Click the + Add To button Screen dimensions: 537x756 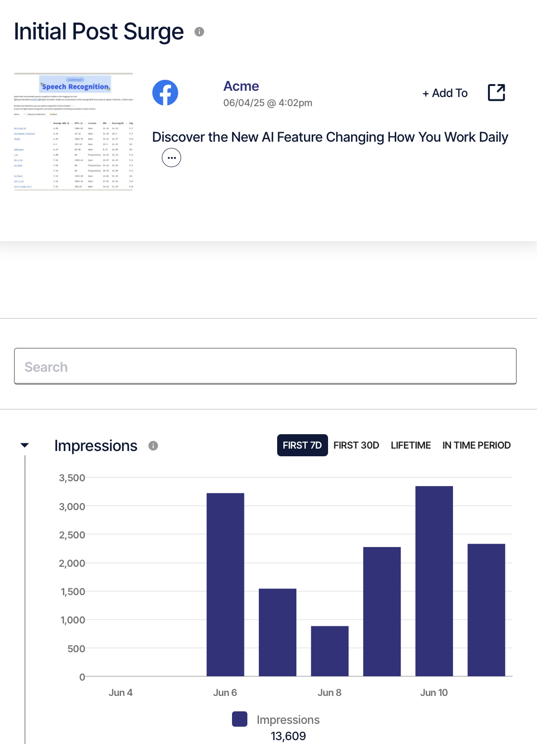[445, 93]
